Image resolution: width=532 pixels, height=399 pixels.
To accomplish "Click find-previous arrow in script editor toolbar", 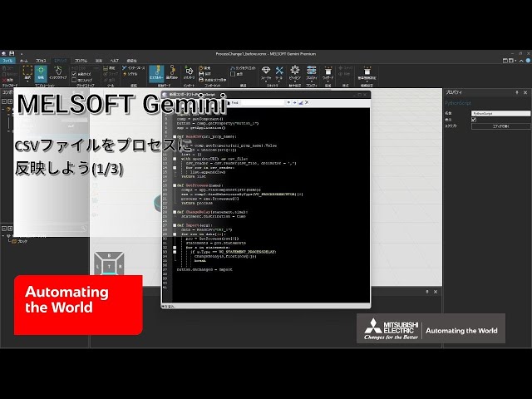I will [288, 102].
